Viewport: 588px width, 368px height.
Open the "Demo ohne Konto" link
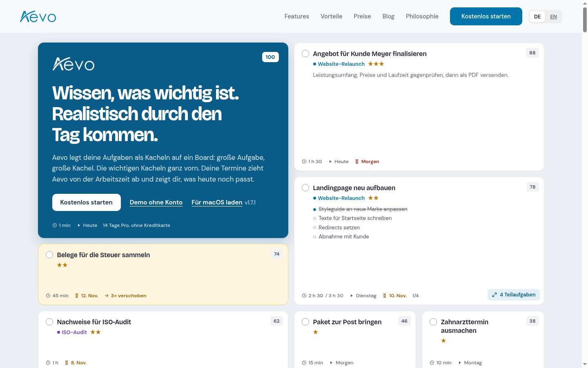coord(156,202)
